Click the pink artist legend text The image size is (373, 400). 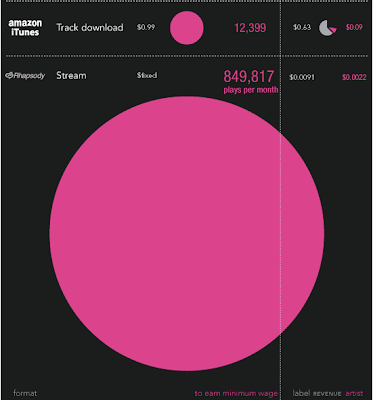tap(354, 393)
